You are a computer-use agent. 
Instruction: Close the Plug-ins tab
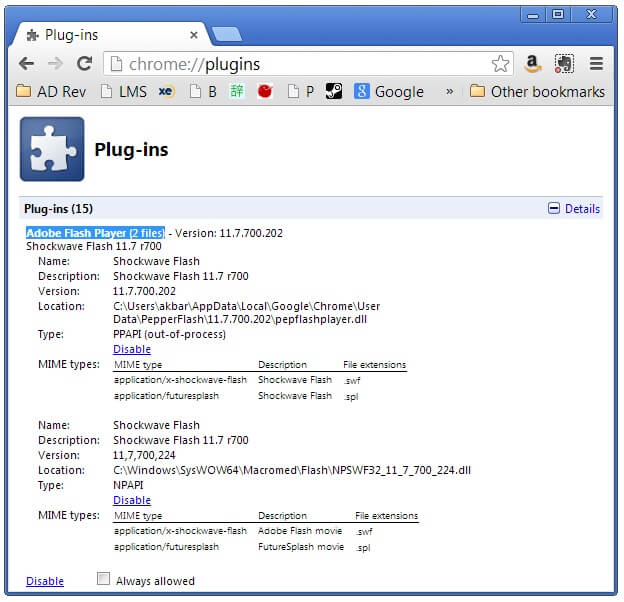(x=194, y=35)
